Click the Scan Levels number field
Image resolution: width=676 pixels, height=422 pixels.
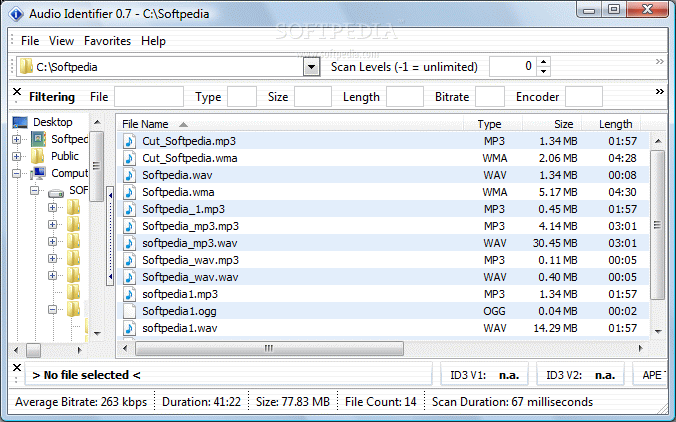[x=513, y=67]
